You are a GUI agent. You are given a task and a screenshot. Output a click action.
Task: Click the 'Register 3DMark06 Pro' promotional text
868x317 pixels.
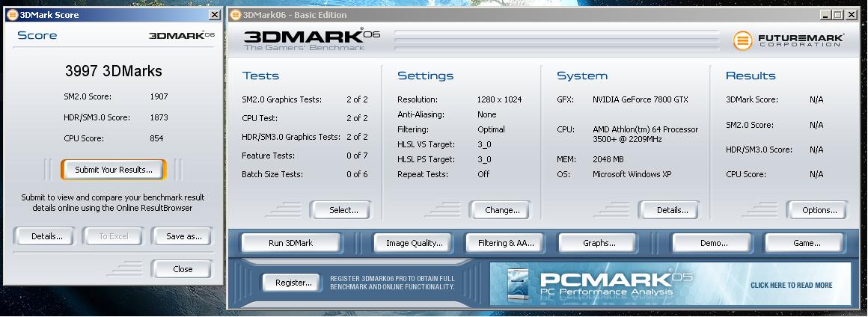(x=393, y=283)
